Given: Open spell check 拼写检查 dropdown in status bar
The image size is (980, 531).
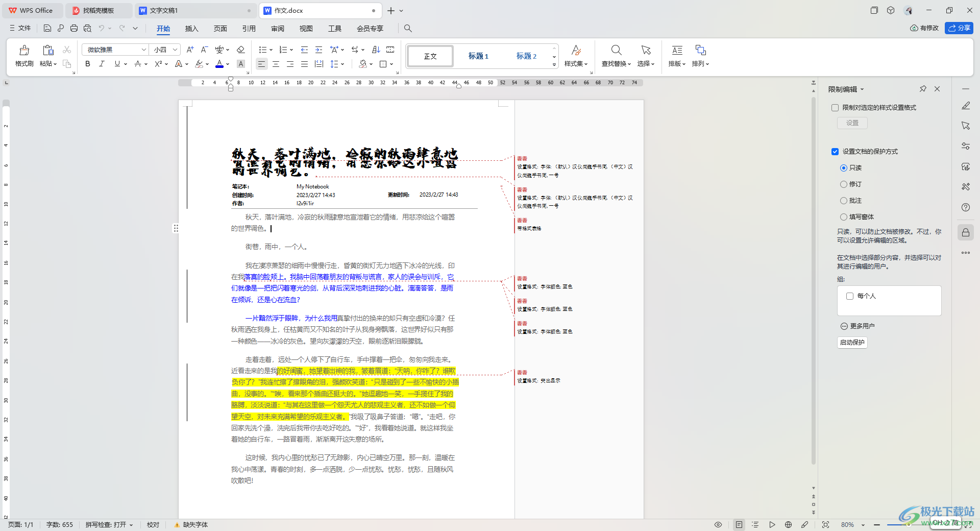Looking at the screenshot, I should 131,525.
